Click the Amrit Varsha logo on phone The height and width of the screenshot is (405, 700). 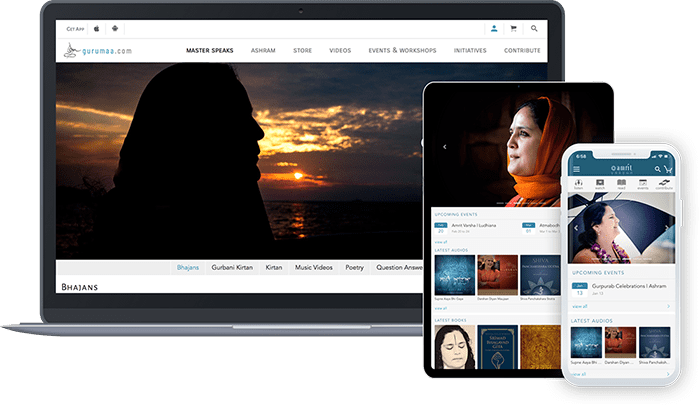pos(621,169)
